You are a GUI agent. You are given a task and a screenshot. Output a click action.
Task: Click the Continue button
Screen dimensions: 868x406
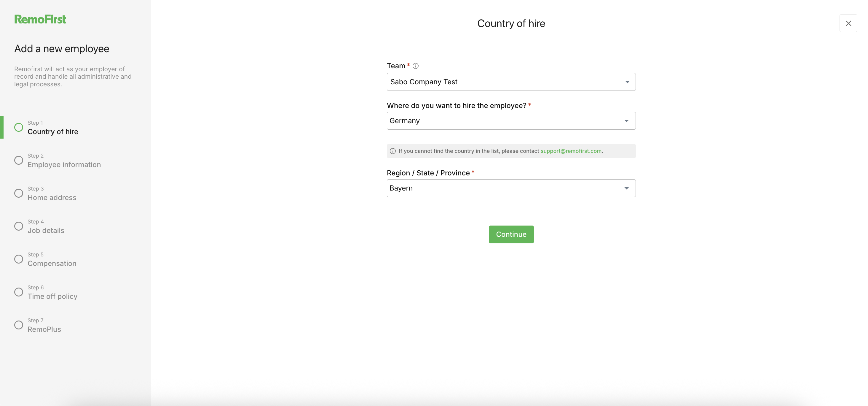(x=511, y=234)
